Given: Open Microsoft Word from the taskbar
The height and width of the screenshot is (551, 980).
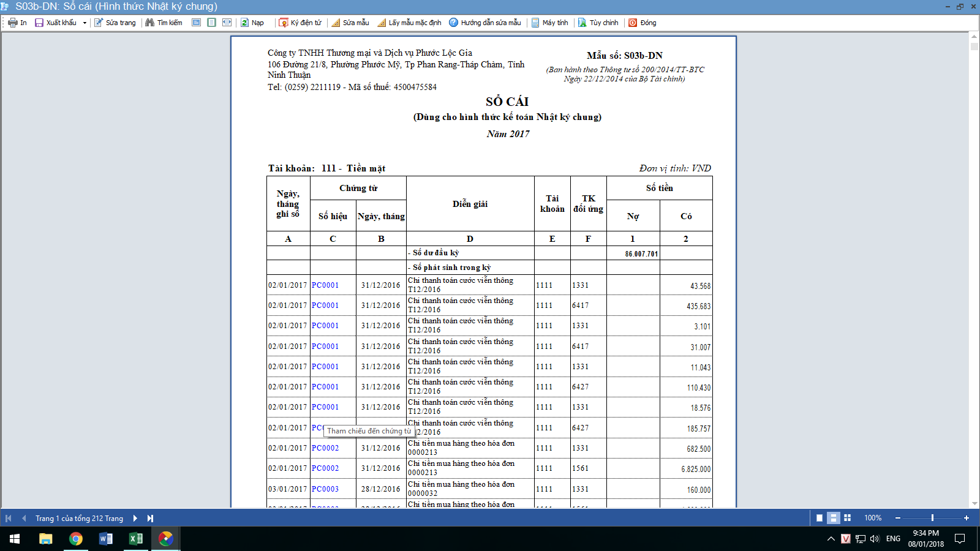Looking at the screenshot, I should point(105,539).
